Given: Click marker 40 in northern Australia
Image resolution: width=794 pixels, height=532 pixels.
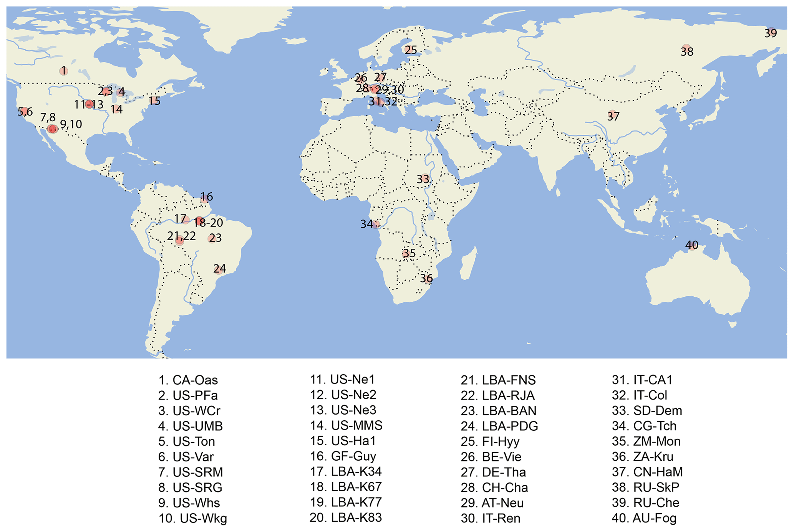Looking at the screenshot, I should click(692, 245).
